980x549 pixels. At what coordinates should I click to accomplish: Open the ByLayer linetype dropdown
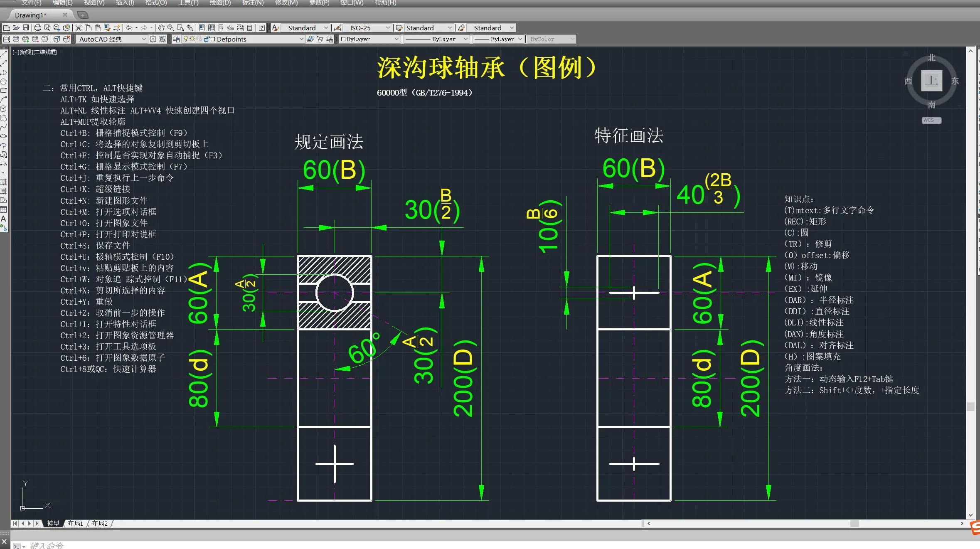pyautogui.click(x=465, y=39)
